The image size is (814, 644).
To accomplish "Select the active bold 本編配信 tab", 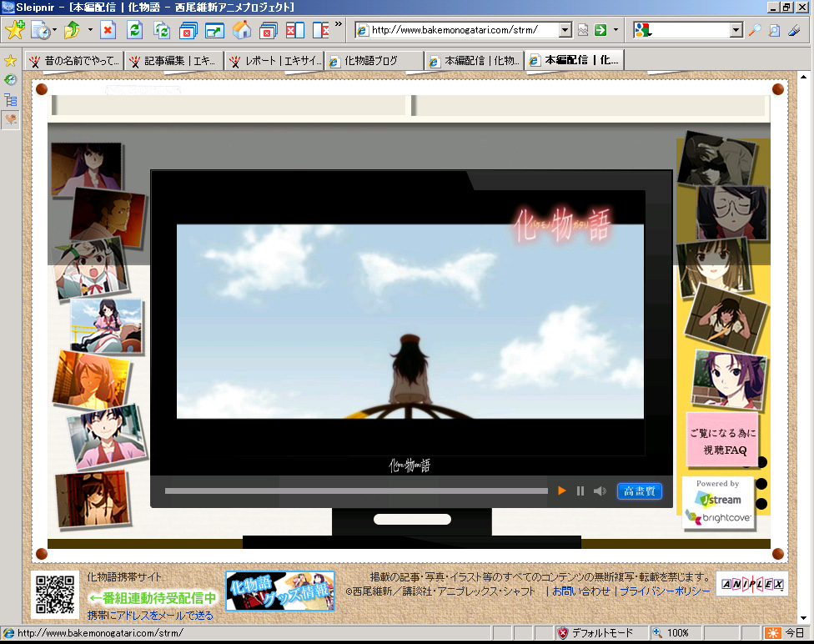I will click(574, 60).
